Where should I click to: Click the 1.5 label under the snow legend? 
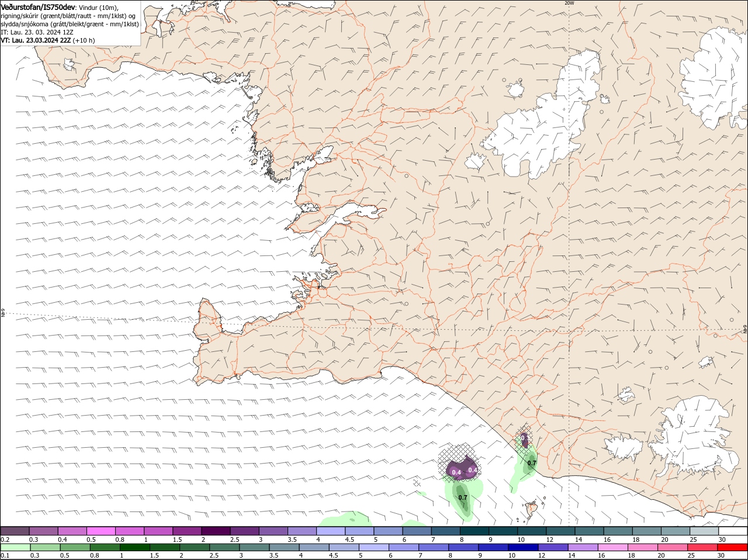pos(177,540)
